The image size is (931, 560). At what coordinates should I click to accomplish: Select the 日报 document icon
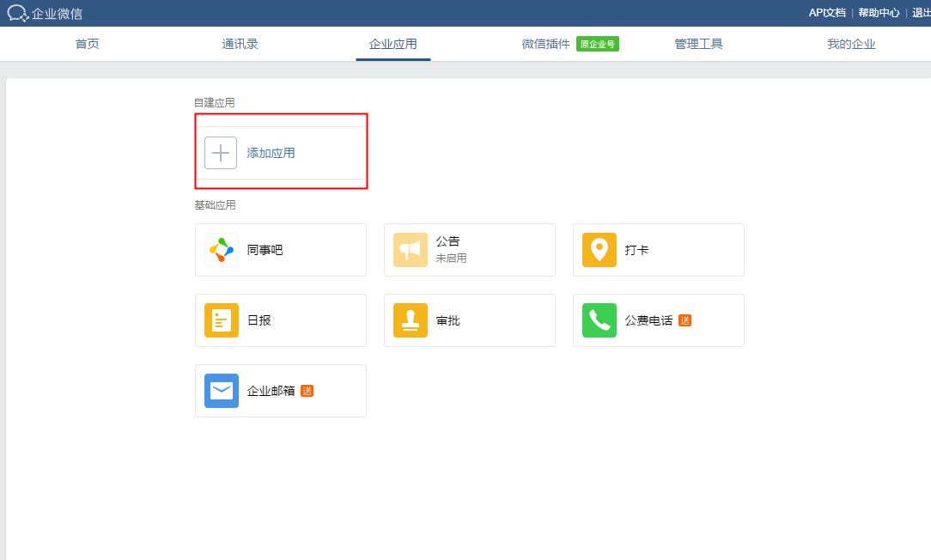(221, 320)
